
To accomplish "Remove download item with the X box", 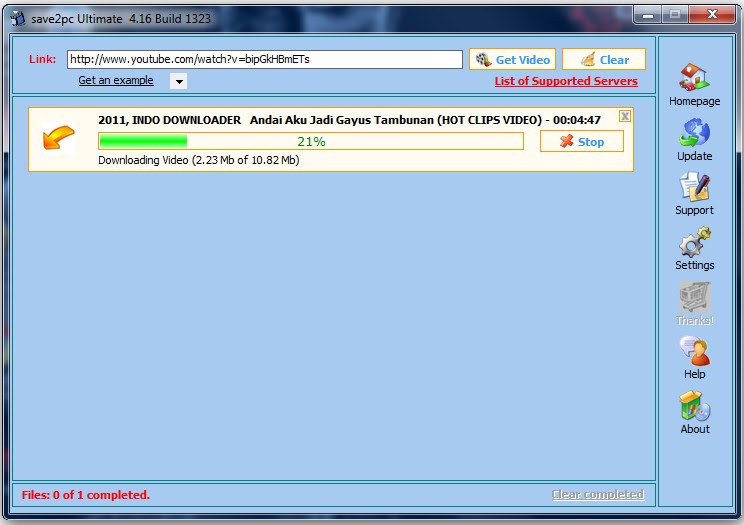I will (x=625, y=116).
